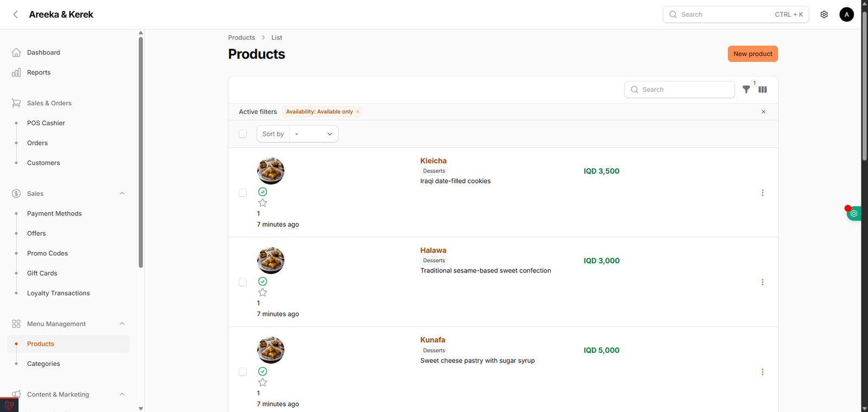Collapse the Content & Marketing section

click(122, 394)
